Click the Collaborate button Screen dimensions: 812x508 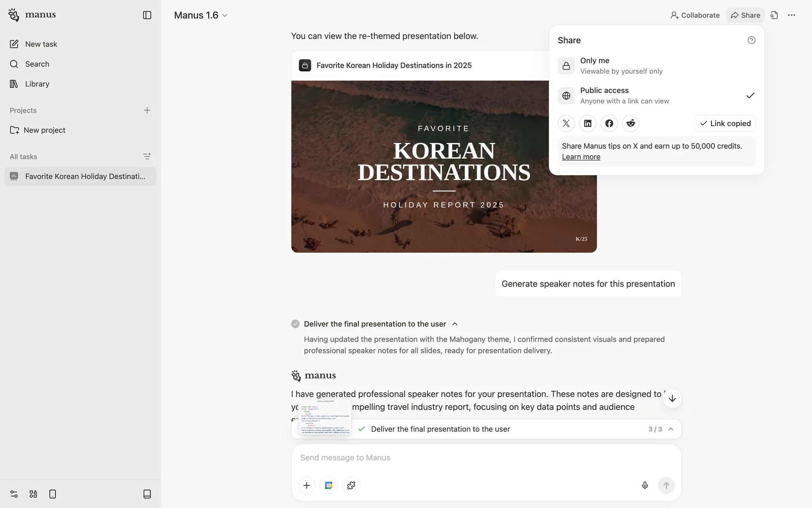point(695,15)
